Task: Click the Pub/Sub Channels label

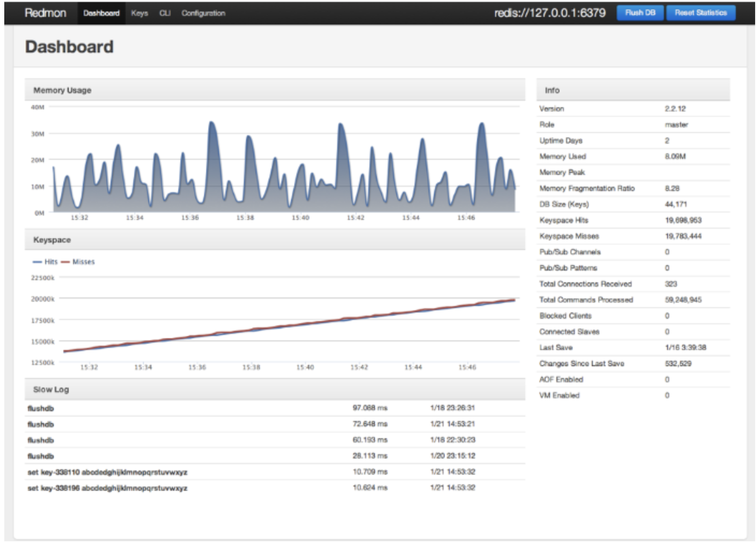Action: click(x=570, y=252)
